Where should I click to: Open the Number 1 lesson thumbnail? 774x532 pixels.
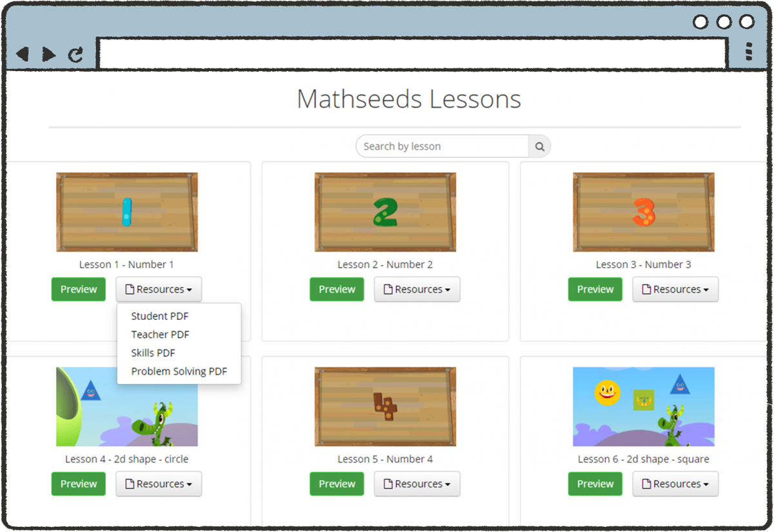(127, 212)
